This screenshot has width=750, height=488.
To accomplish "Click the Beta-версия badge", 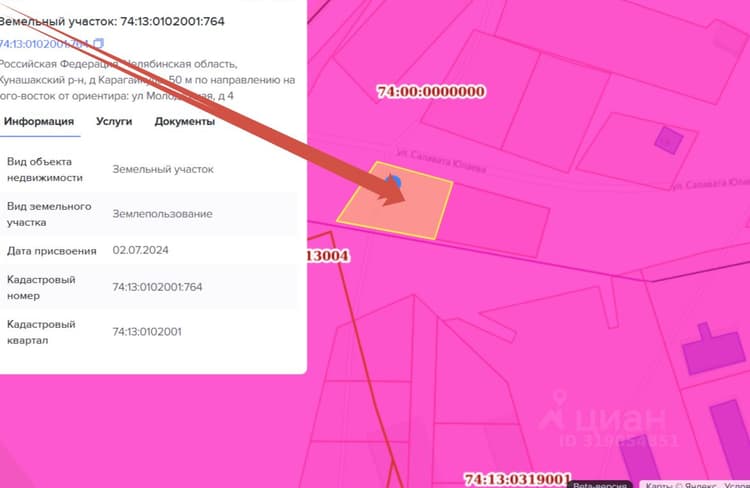I will tap(600, 484).
